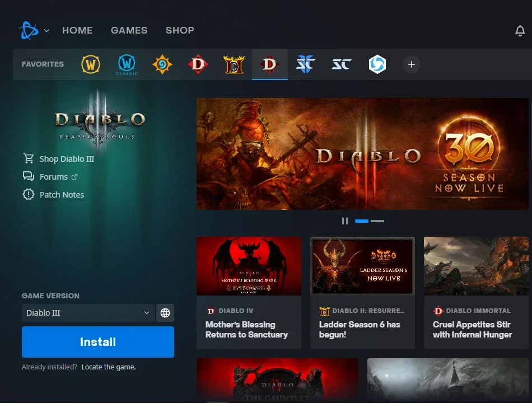Image resolution: width=532 pixels, height=403 pixels.
Task: Click the Already installed? text
Action: pyautogui.click(x=49, y=367)
